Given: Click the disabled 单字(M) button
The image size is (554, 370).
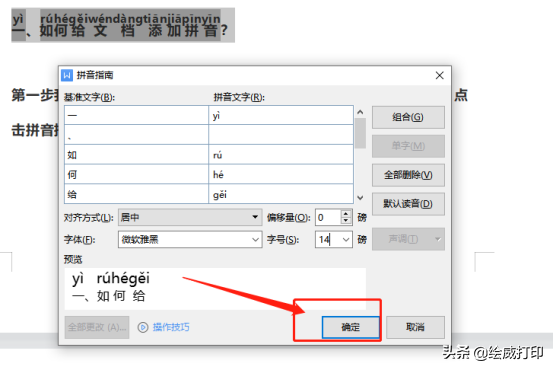Looking at the screenshot, I should click(x=408, y=146).
